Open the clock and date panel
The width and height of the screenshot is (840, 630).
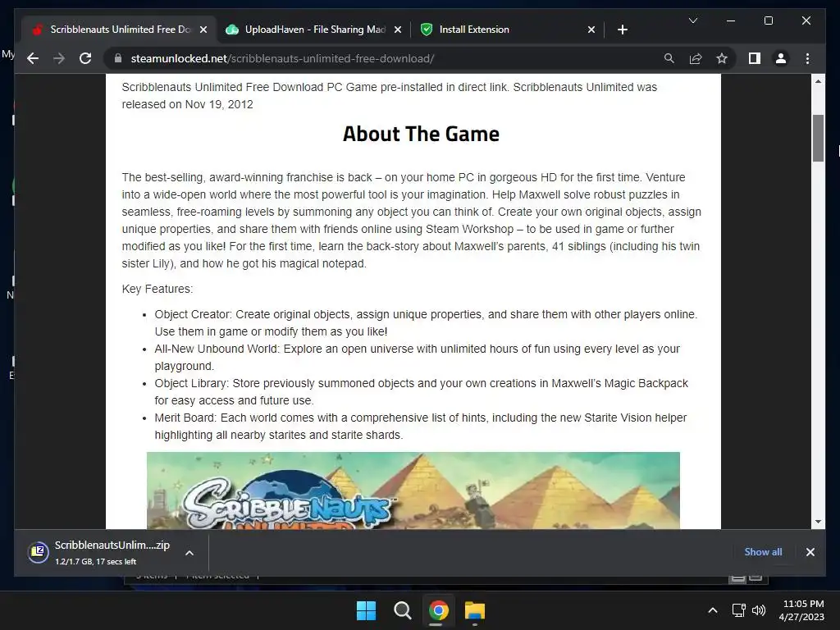coord(801,610)
